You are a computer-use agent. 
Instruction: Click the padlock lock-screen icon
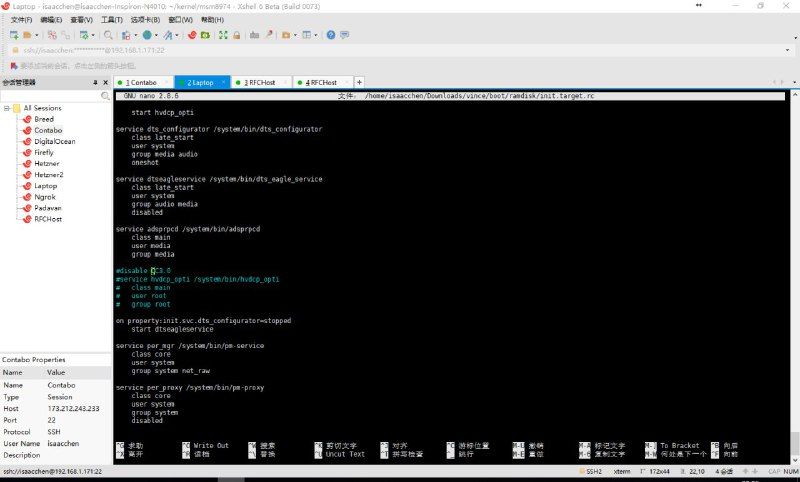[236, 35]
